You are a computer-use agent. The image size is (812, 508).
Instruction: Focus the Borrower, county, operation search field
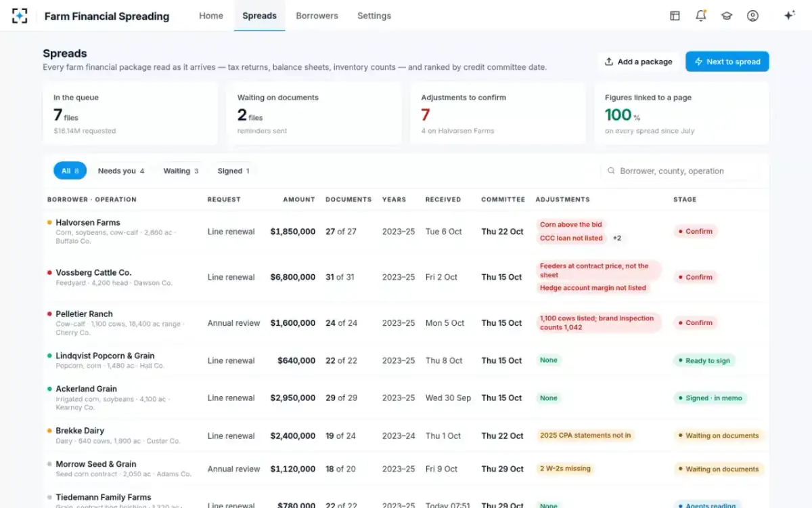click(679, 171)
